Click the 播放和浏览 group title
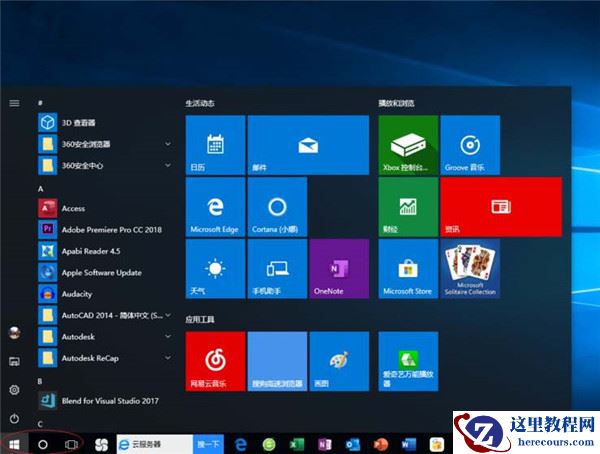Viewport: 600px width, 454px height. tap(396, 103)
